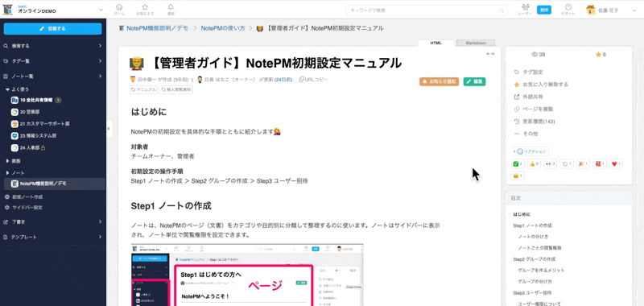Expand タグ一覧 sidebar section
The height and width of the screenshot is (306, 644).
tap(52, 61)
